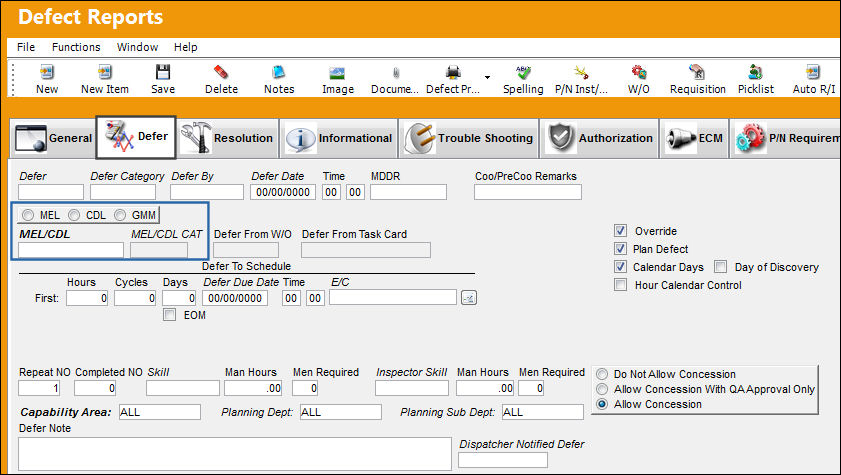Open the P/N Inst toolbar icon
This screenshot has width=841, height=475.
(581, 72)
